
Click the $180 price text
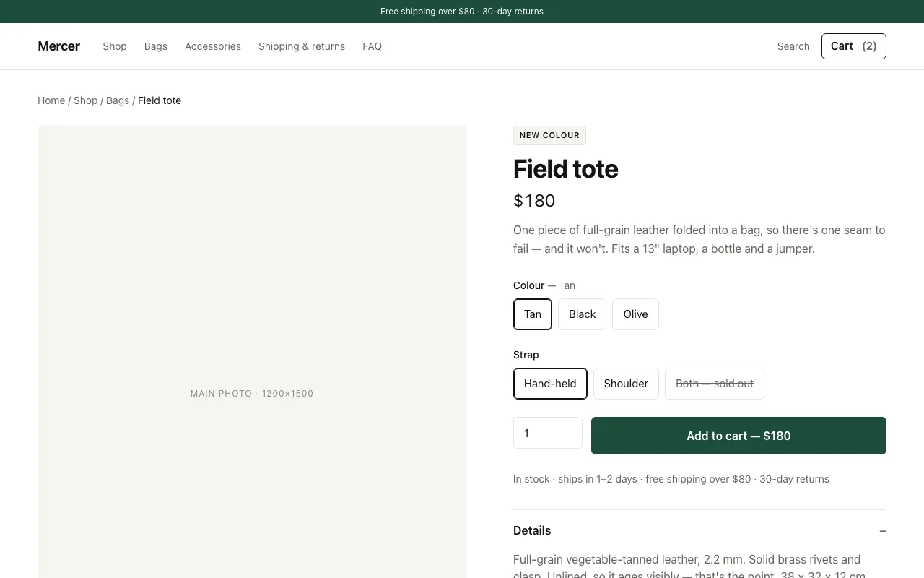coord(534,201)
